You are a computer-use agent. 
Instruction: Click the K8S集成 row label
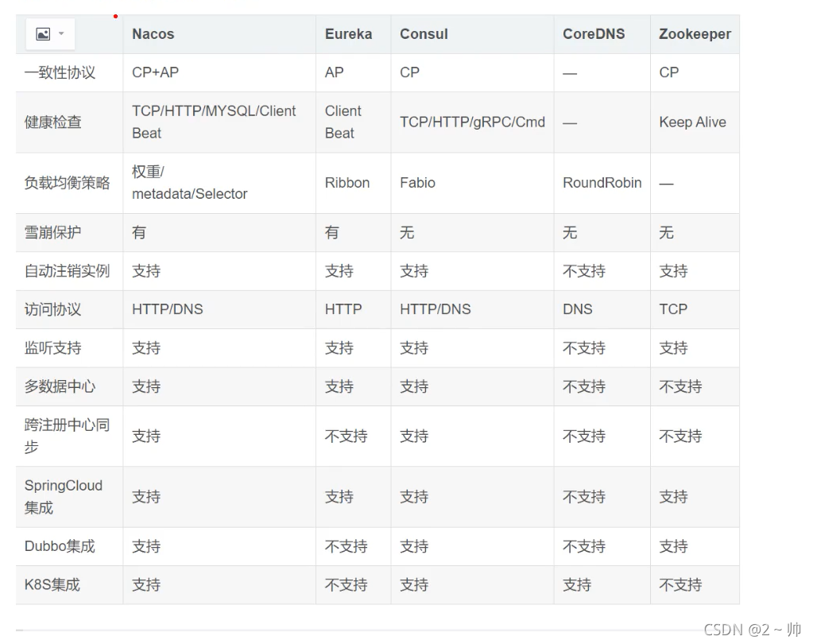click(52, 585)
